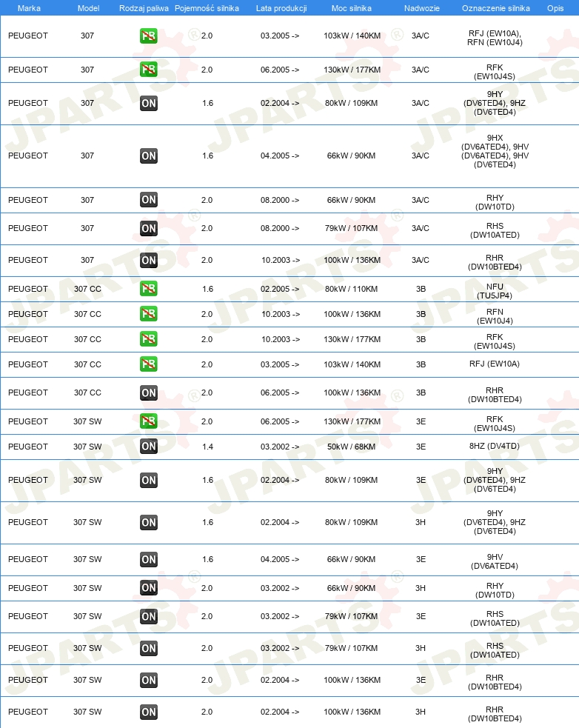
Task: Select diesel ON icon in 307 RHS 3A/C row
Action: pos(149,228)
